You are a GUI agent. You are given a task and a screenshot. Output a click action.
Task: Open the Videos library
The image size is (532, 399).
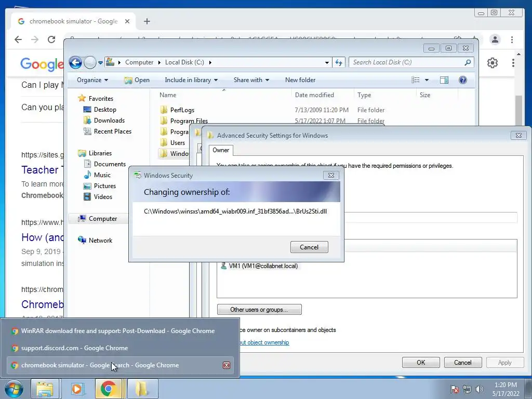click(103, 197)
